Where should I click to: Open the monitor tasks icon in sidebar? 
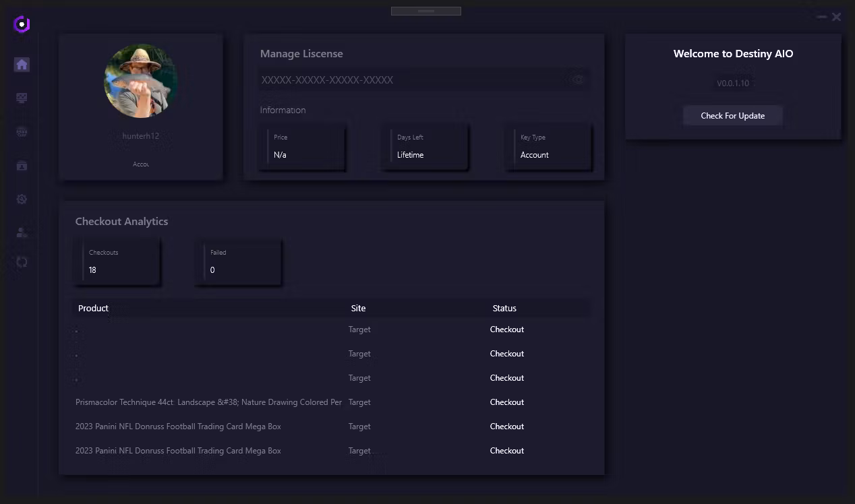coord(22,98)
